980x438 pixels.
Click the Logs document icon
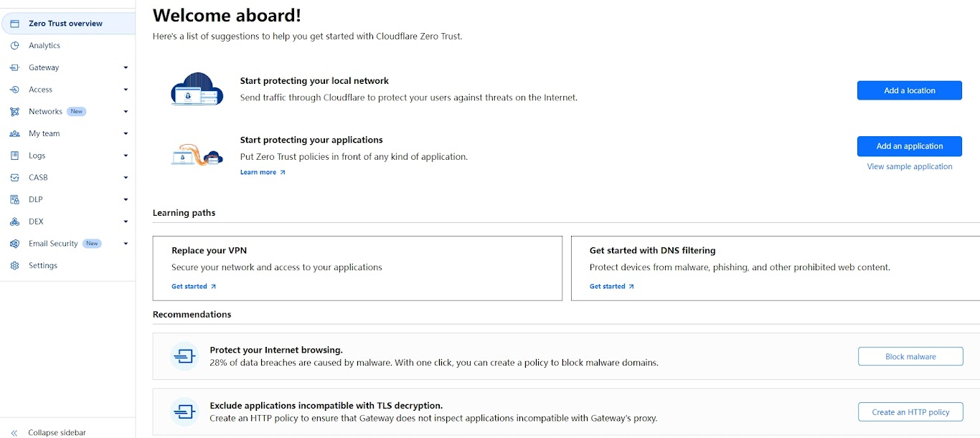tap(14, 156)
